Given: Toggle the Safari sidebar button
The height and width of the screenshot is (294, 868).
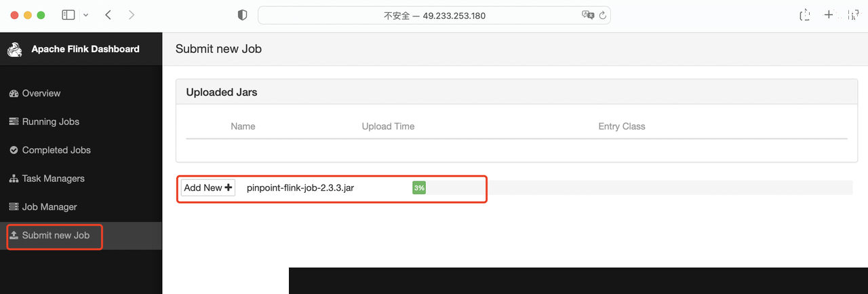Looking at the screenshot, I should [68, 15].
